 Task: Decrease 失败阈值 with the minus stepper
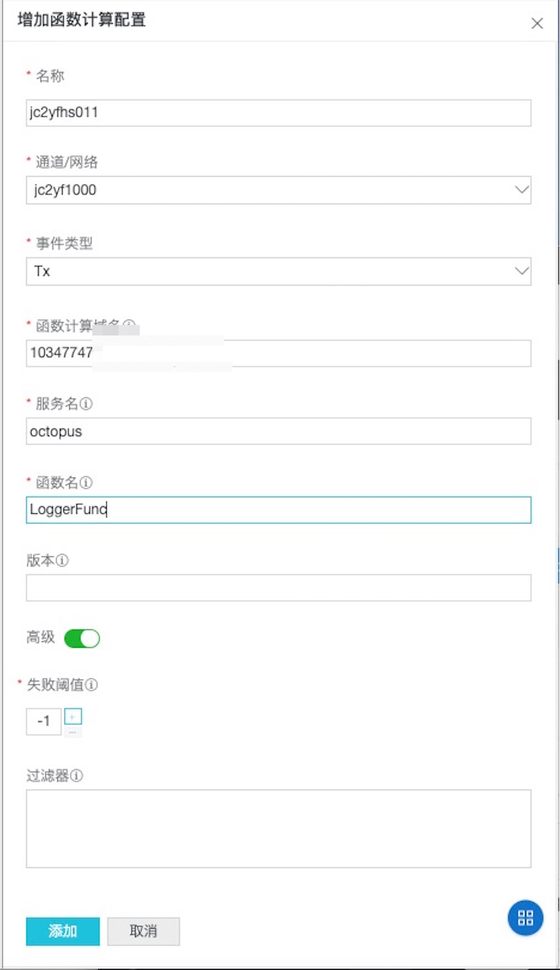(x=73, y=731)
